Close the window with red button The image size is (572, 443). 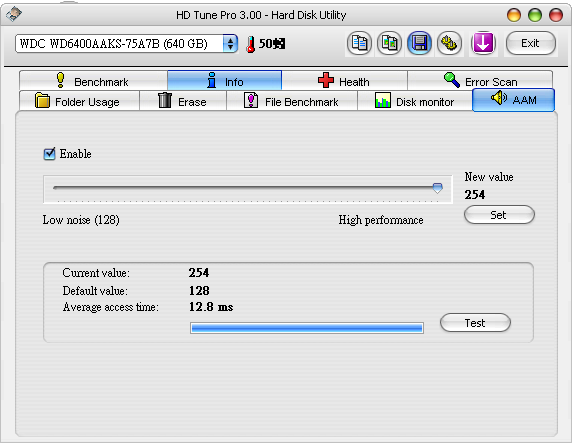coord(556,15)
